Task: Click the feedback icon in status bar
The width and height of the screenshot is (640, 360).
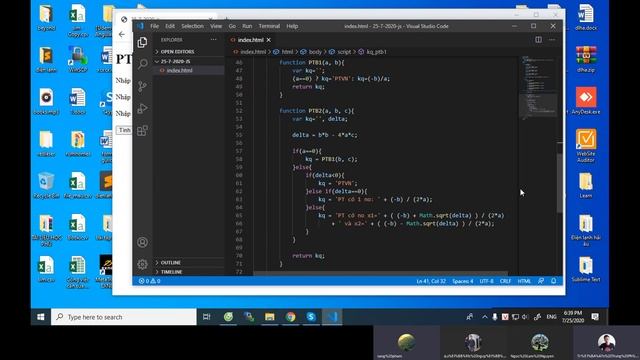Action: tap(541, 281)
